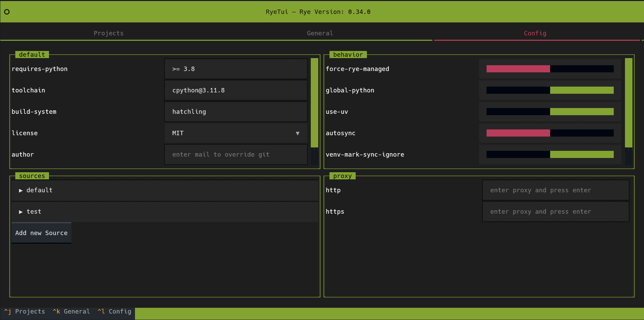Click the toolchain label
The width and height of the screenshot is (644, 320).
(28, 90)
